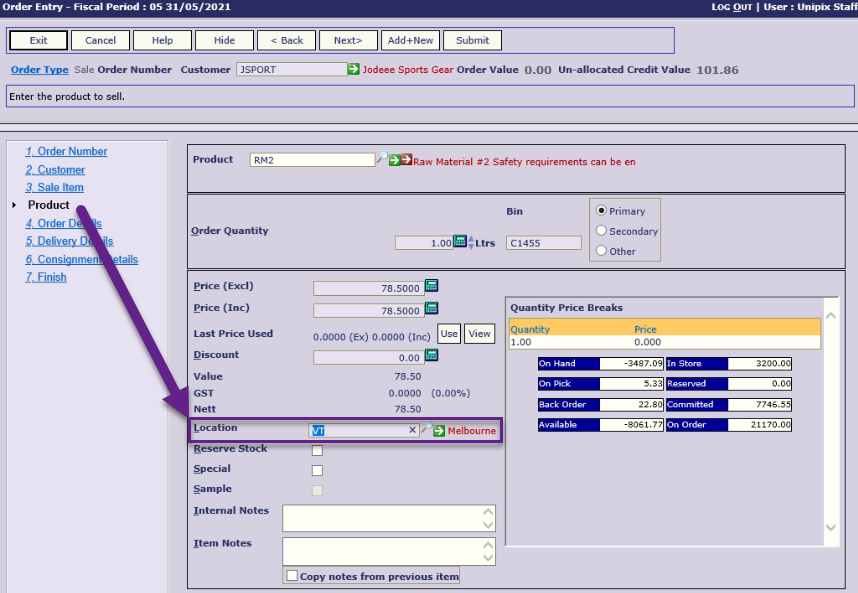The image size is (858, 593).
Task: Click green arrow next to Customer field
Action: point(354,69)
